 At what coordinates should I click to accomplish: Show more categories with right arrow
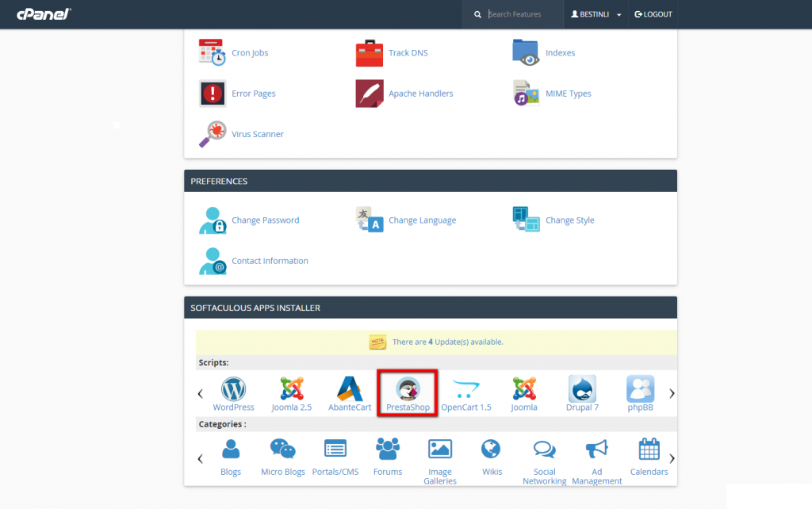click(x=672, y=459)
